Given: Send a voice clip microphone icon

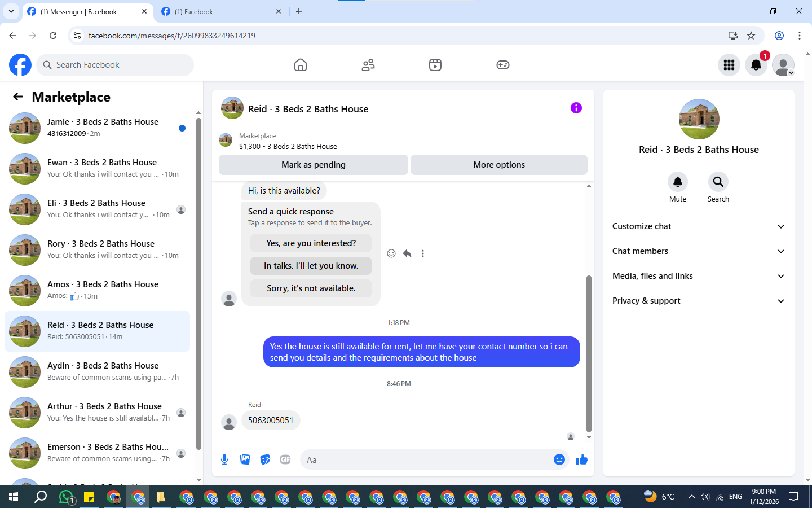Looking at the screenshot, I should tap(224, 459).
